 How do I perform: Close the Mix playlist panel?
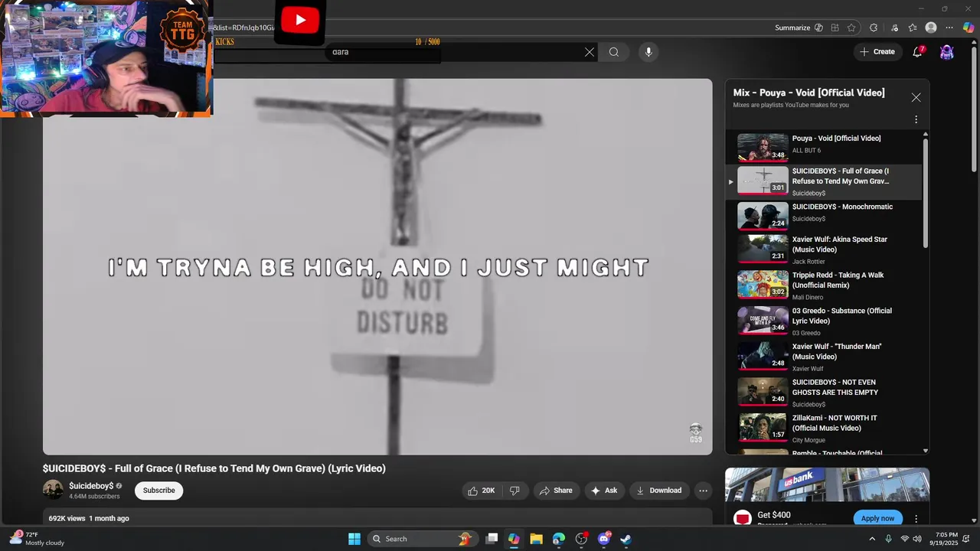(x=916, y=97)
